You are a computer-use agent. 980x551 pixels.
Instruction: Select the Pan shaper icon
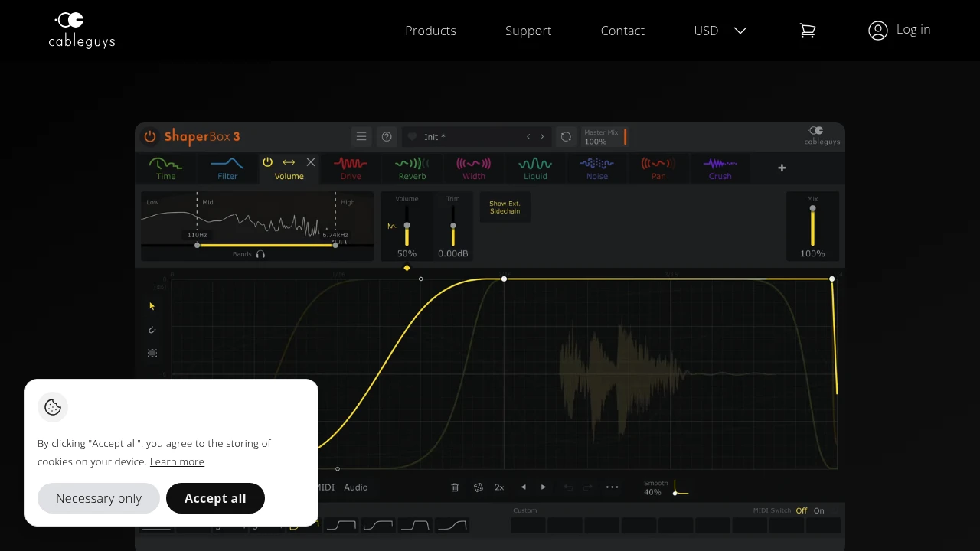click(658, 164)
